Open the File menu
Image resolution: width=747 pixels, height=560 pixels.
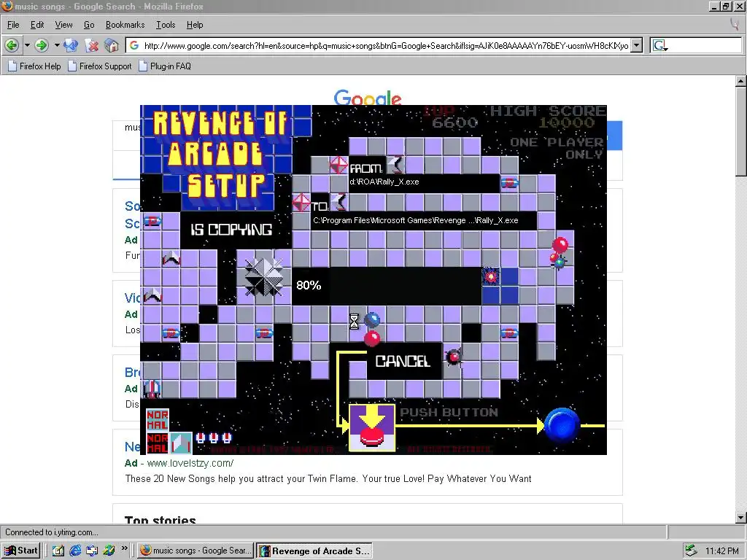pyautogui.click(x=13, y=25)
